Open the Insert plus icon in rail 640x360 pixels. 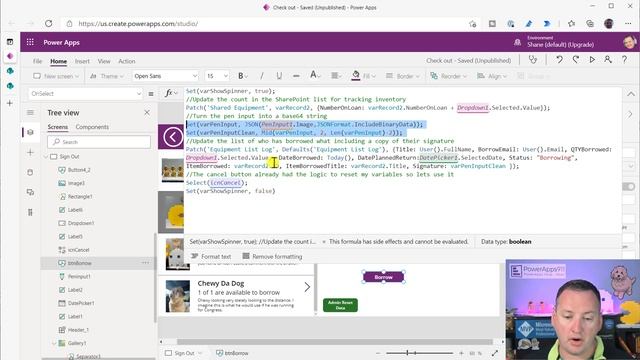coord(30,152)
